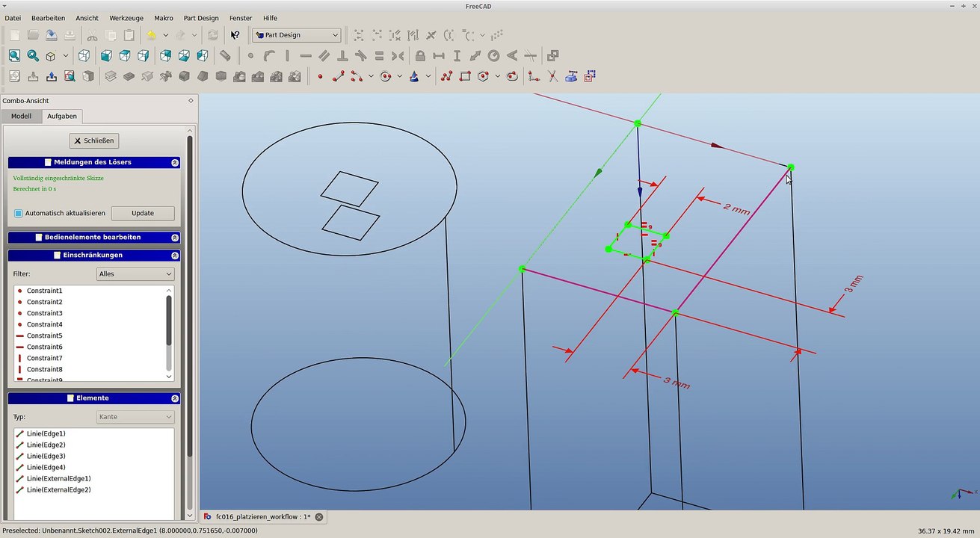Click the What's This help cursor icon
This screenshot has height=538, width=980.
[235, 35]
